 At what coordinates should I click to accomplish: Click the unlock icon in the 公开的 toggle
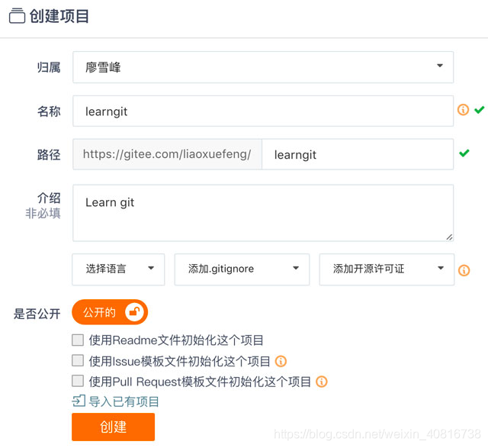(134, 311)
